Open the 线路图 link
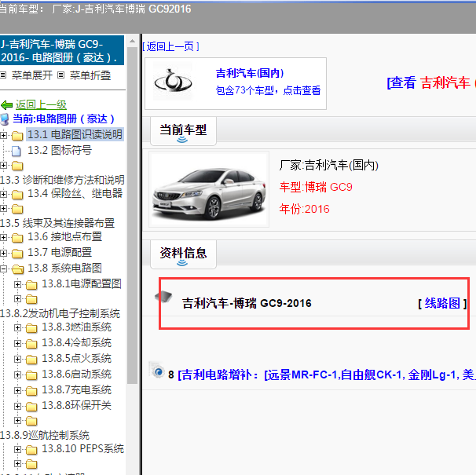This screenshot has height=475, width=476. click(442, 303)
